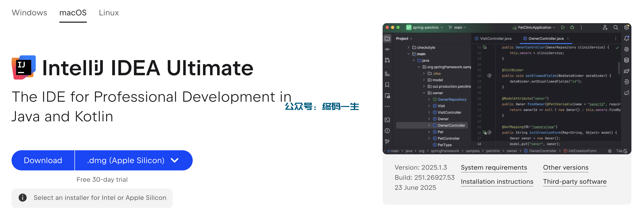
Task: Collapse the java folder chevron
Action: point(414,60)
